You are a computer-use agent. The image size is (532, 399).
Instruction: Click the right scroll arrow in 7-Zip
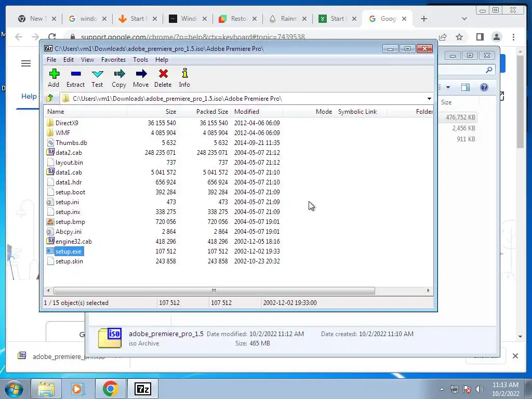(428, 290)
